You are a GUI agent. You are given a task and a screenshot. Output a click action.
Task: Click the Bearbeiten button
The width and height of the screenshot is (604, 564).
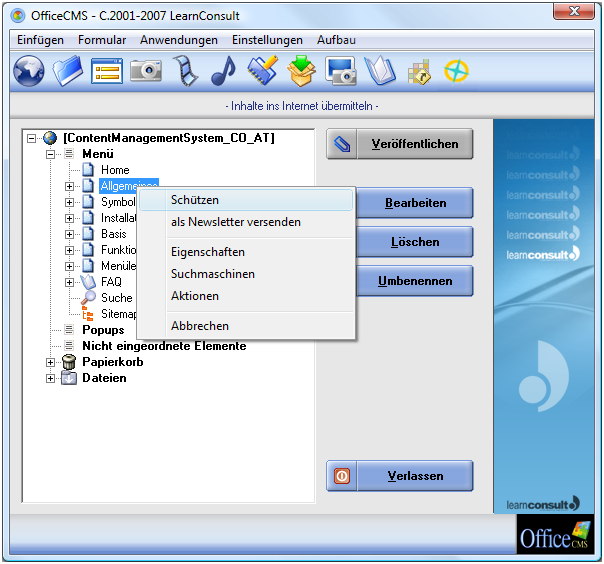pos(415,203)
